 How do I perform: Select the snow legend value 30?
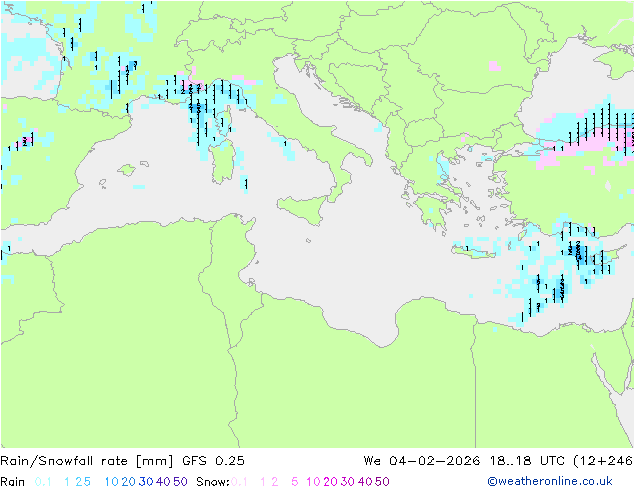click(x=348, y=482)
